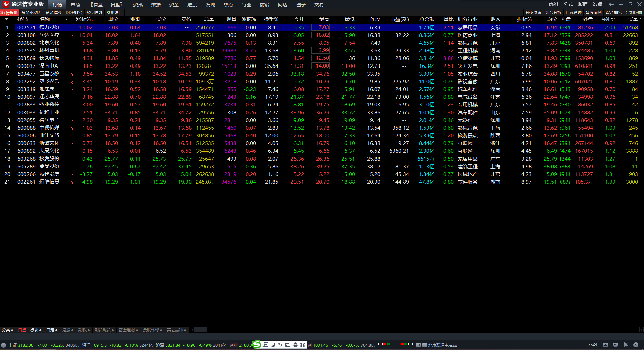Click the 分类过滤 button
Screen dimensions: 644x350
tap(533, 13)
